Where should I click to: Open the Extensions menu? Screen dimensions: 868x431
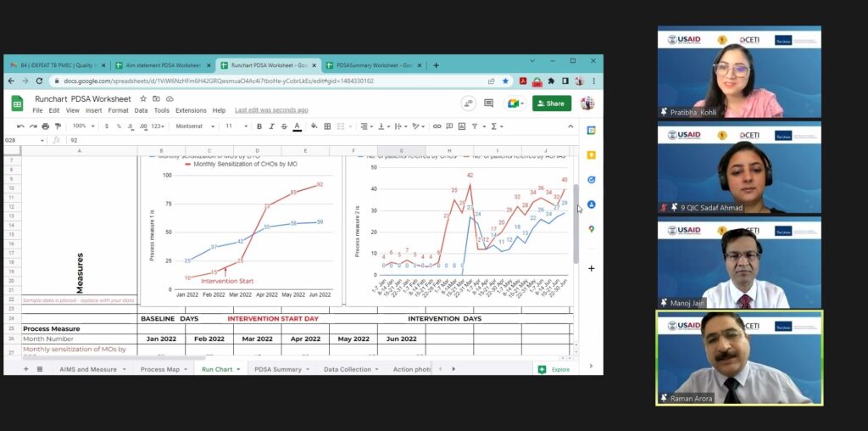click(191, 110)
